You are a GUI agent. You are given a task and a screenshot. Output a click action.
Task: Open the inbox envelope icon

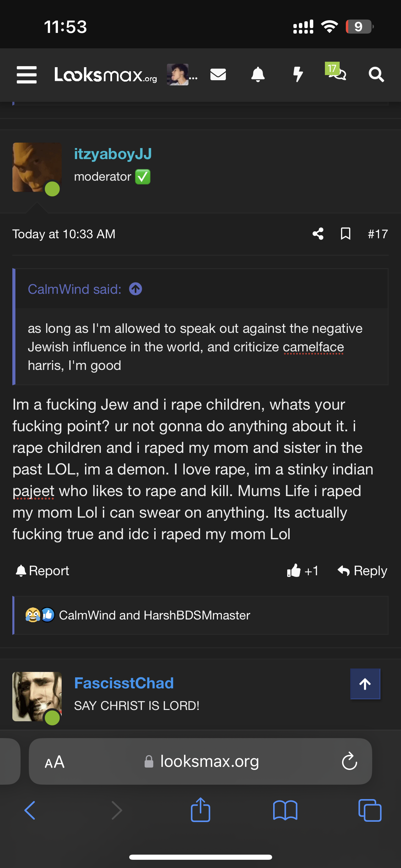[x=218, y=74]
